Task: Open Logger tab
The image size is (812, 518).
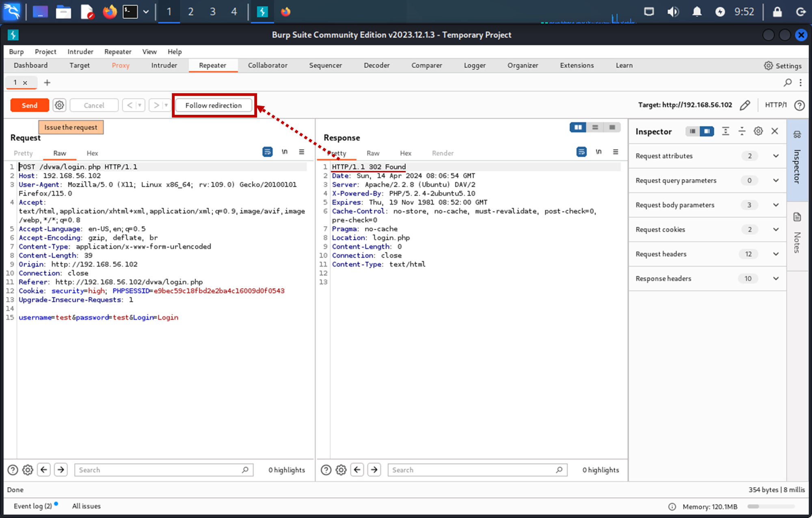Action: tap(475, 65)
